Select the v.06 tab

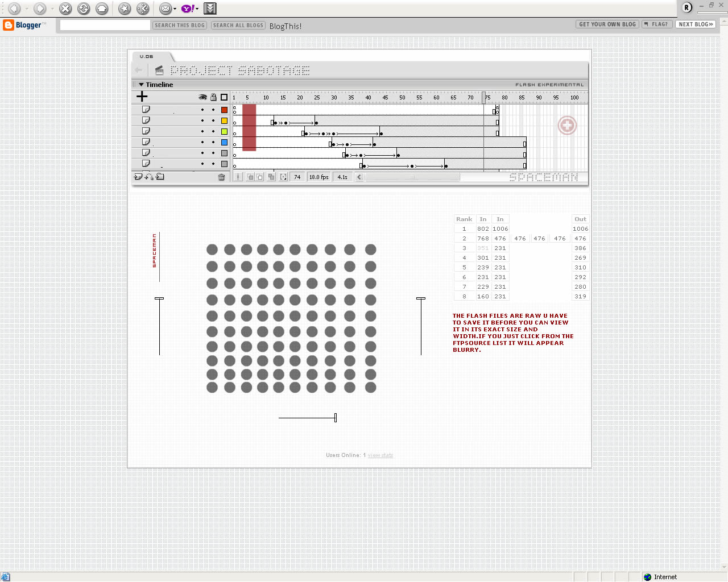click(x=147, y=56)
